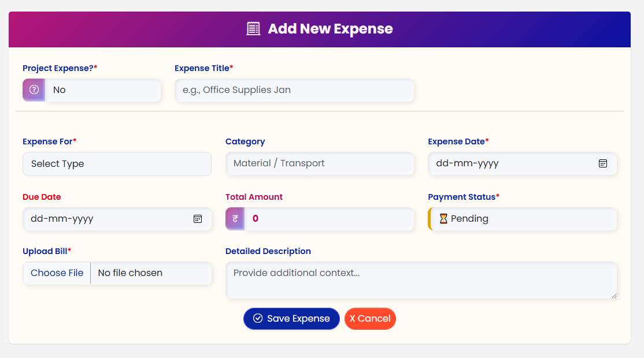Expand the Expense For Select Type dropdown
The height and width of the screenshot is (358, 644).
pyautogui.click(x=117, y=164)
